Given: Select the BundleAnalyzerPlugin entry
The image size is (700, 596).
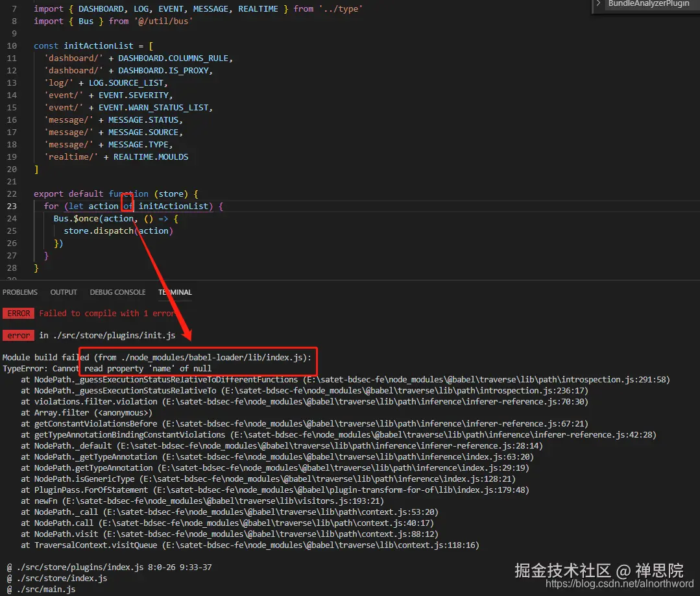Looking at the screenshot, I should 649,4.
